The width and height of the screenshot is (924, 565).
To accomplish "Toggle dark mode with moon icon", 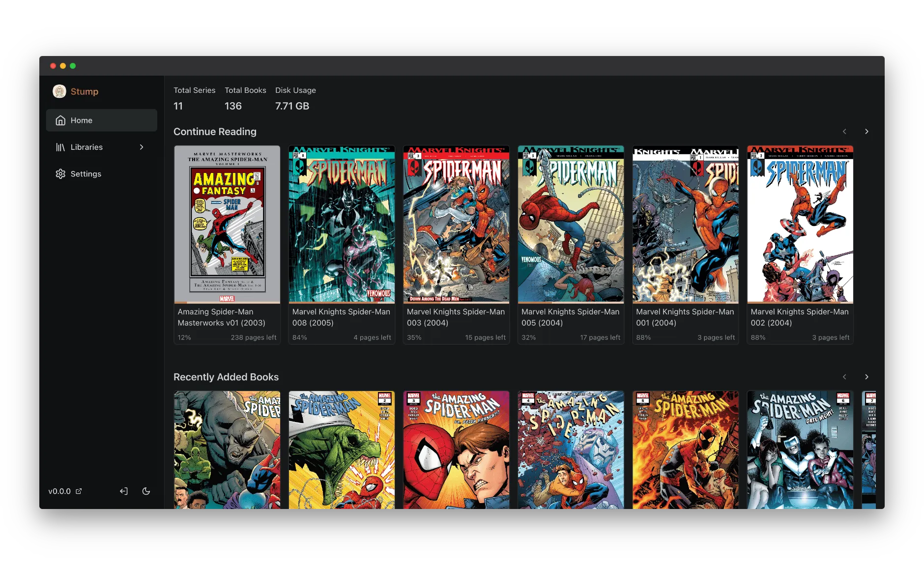I will (x=146, y=491).
